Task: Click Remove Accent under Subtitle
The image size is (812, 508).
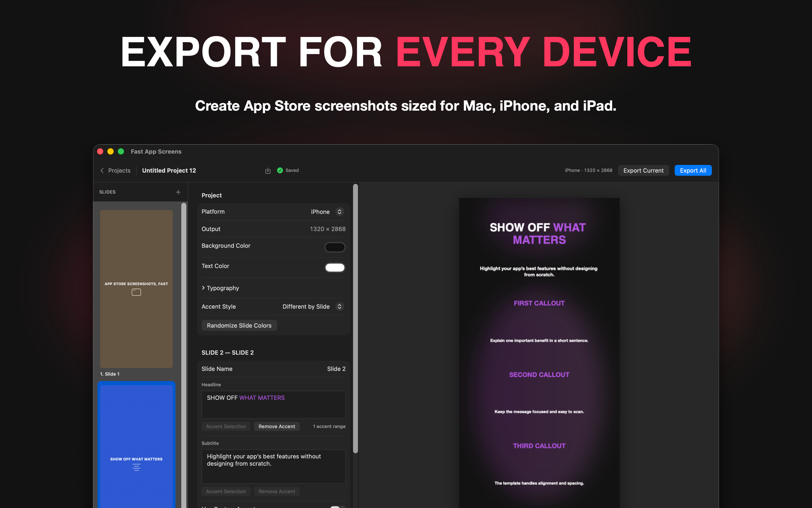Action: [x=277, y=491]
